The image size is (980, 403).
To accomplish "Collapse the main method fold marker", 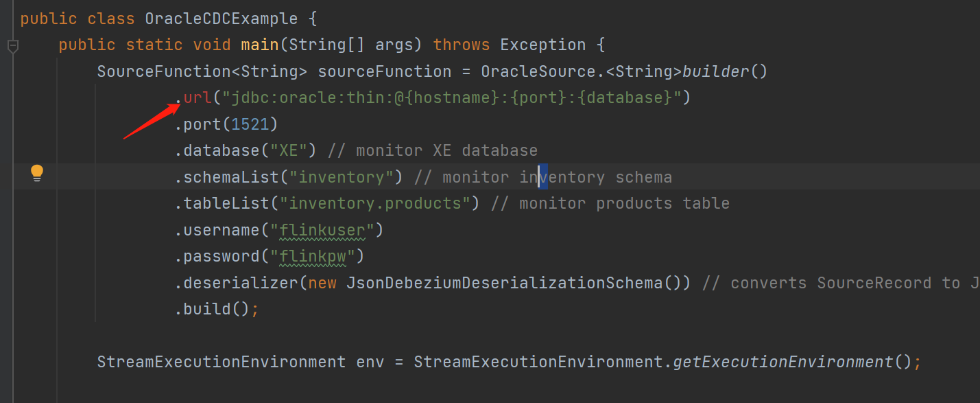I will pos(12,46).
